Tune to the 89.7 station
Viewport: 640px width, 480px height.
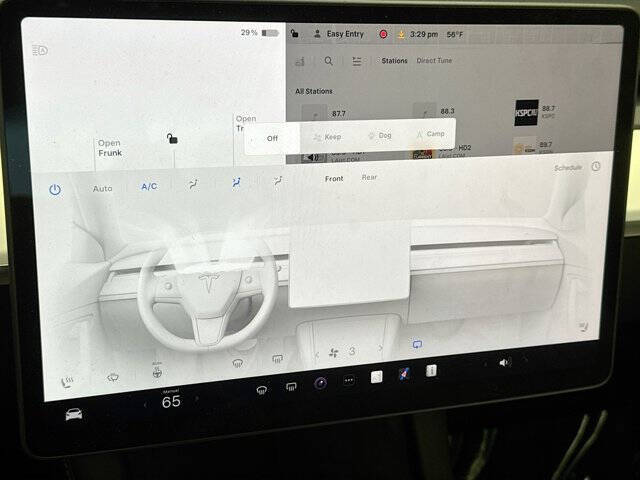tap(534, 147)
